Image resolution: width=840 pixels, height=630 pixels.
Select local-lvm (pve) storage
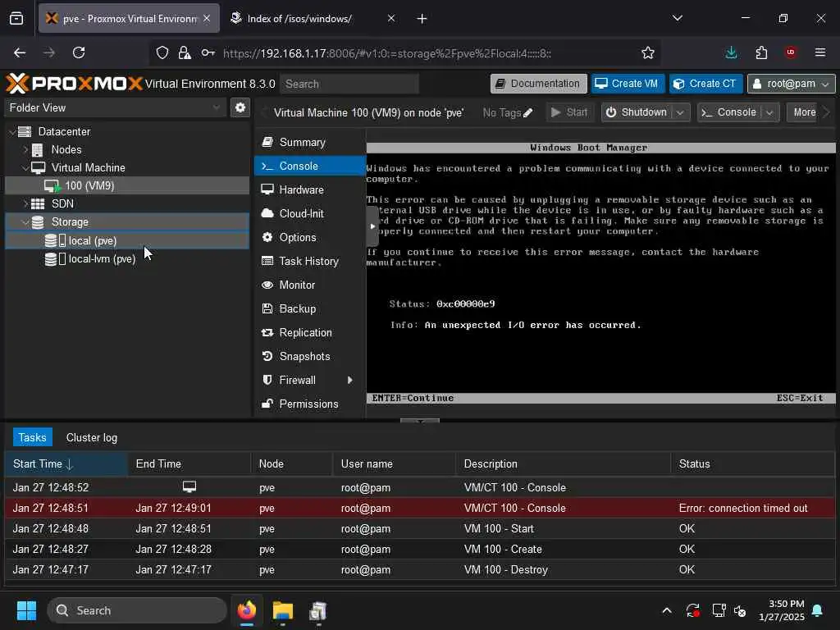point(127,258)
